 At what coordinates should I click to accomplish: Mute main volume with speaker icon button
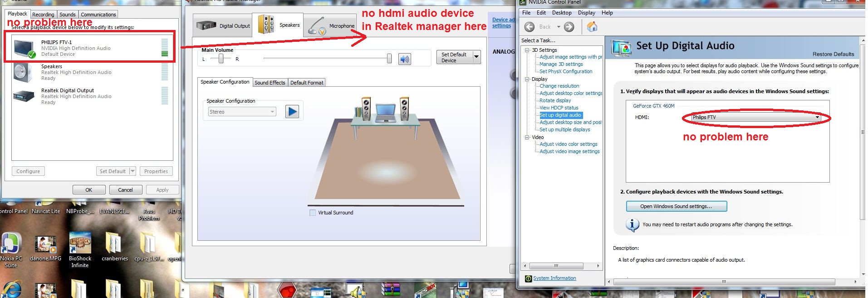pyautogui.click(x=405, y=59)
